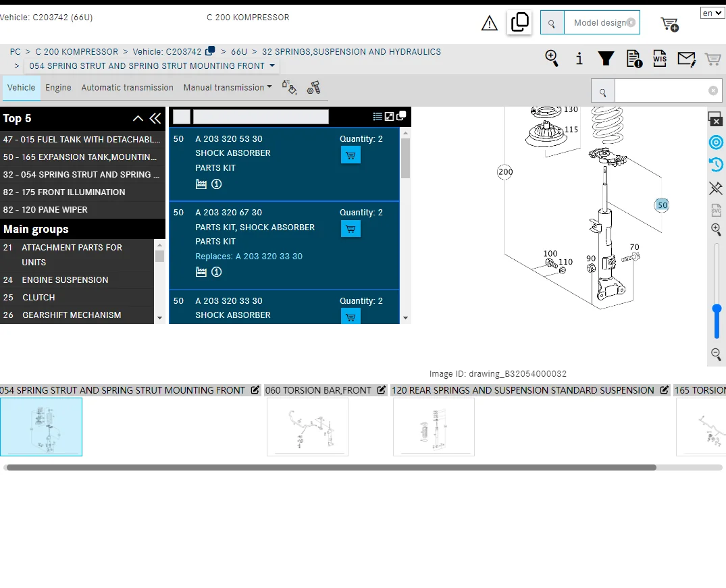This screenshot has height=588, width=726.
Task: Click the Vehicle: C203742 breadcrumb link
Action: (x=167, y=52)
